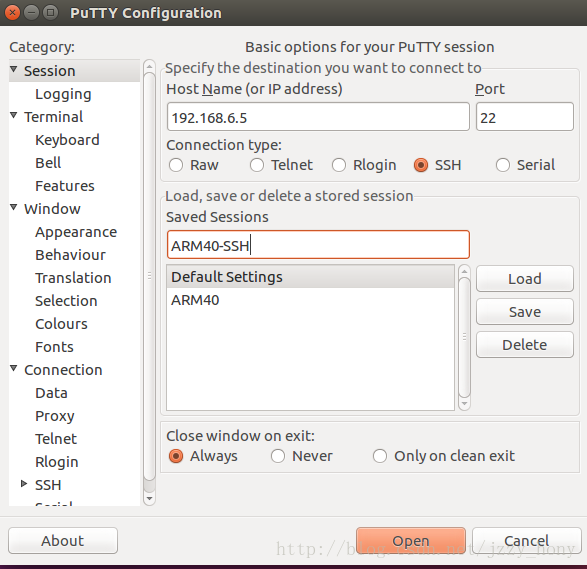The width and height of the screenshot is (587, 569).
Task: Select the Rlogin connection type radio
Action: (339, 165)
